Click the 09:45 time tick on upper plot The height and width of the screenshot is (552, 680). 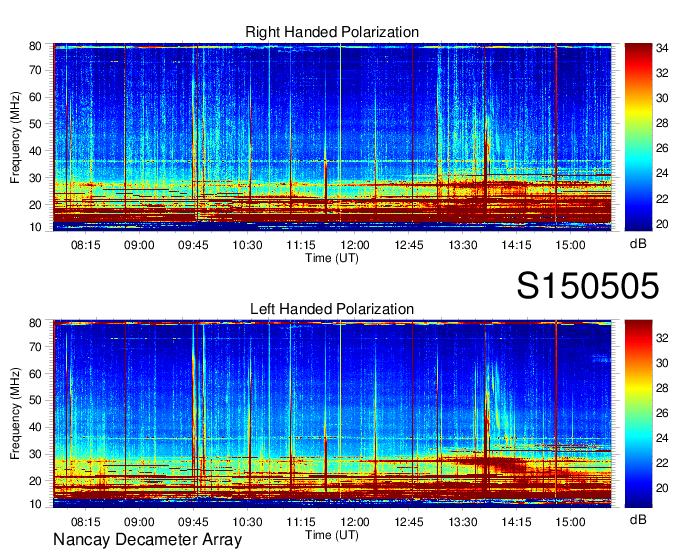point(193,245)
